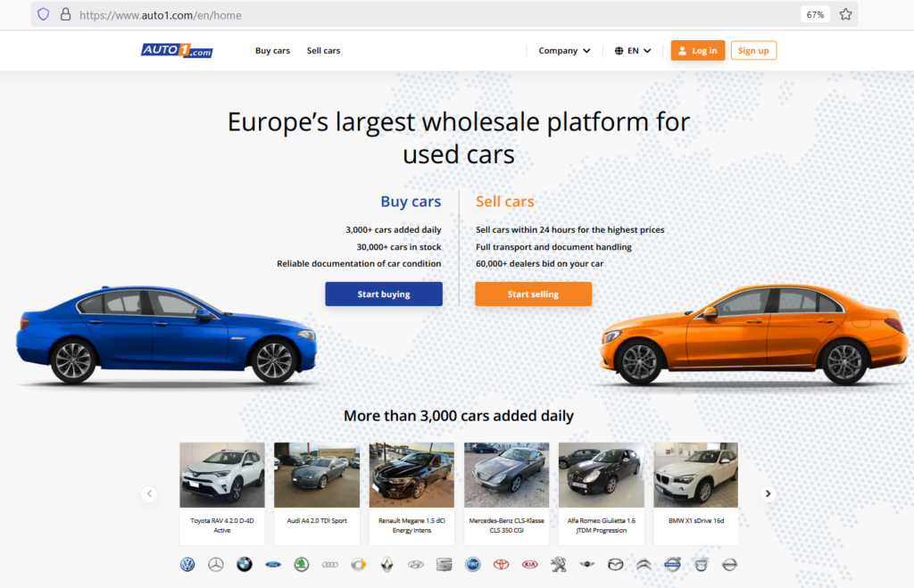Click the Audi four-rings logo
Screen dimensions: 914x588
pos(329,565)
